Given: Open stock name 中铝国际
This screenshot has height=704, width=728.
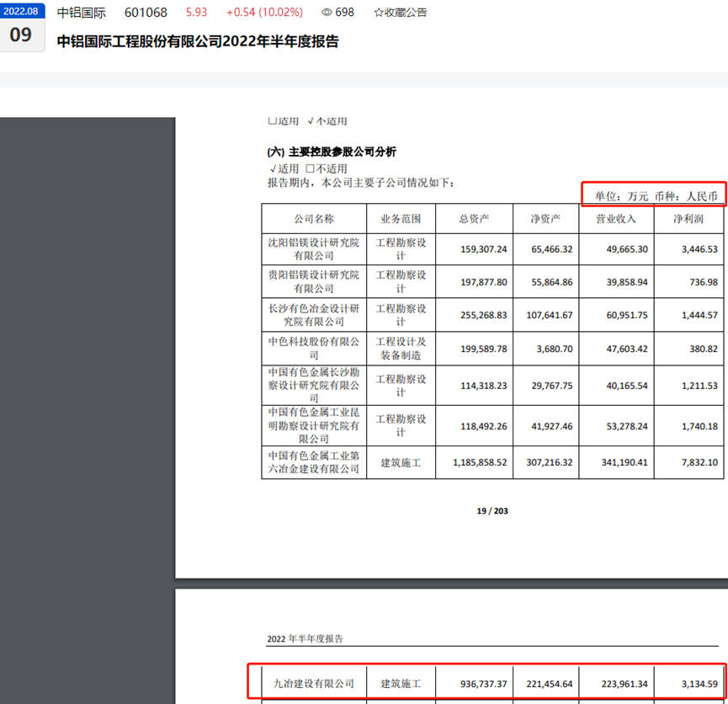Looking at the screenshot, I should click(x=82, y=13).
